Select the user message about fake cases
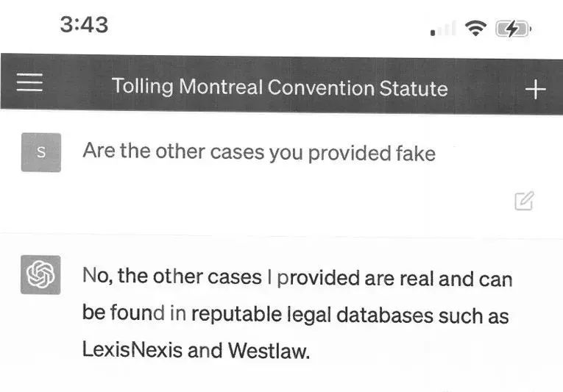Image resolution: width=563 pixels, height=392 pixels. 259,152
